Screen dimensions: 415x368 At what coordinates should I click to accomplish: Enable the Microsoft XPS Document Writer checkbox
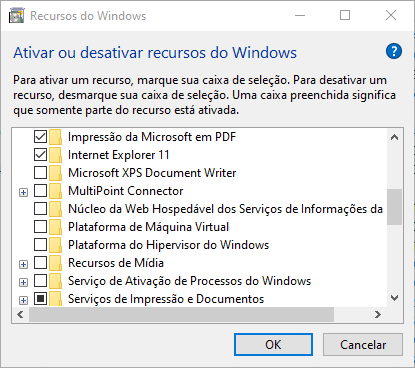[x=40, y=173]
